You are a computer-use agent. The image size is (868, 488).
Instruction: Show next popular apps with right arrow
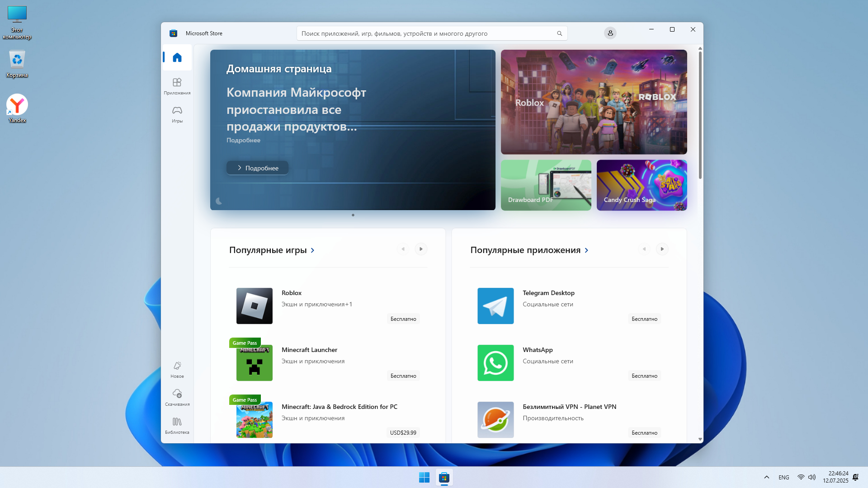(x=662, y=249)
